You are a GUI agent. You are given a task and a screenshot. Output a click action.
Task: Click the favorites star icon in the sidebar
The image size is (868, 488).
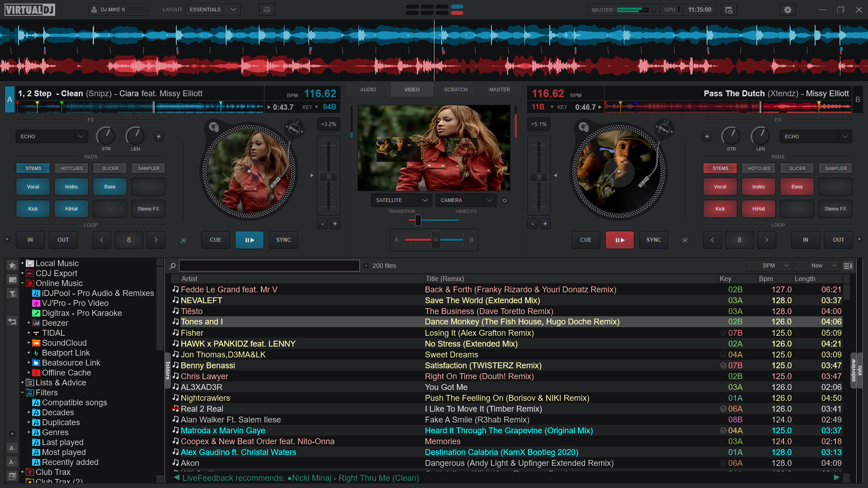tap(12, 266)
